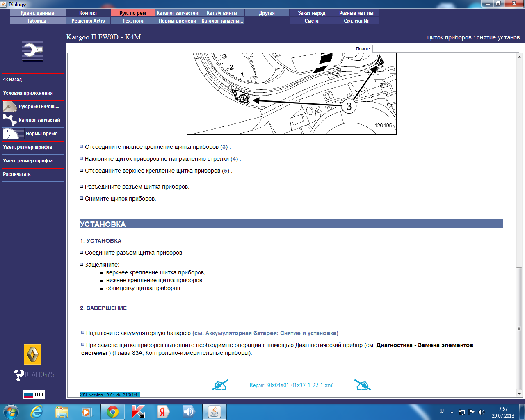Open the Смета tab

[x=312, y=21]
